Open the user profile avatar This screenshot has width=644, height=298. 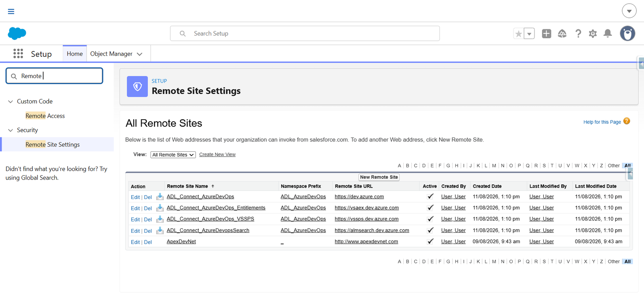(x=627, y=33)
